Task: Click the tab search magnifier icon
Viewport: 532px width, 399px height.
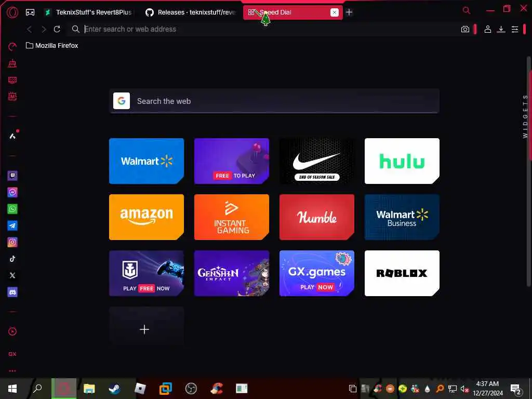Action: pyautogui.click(x=467, y=10)
